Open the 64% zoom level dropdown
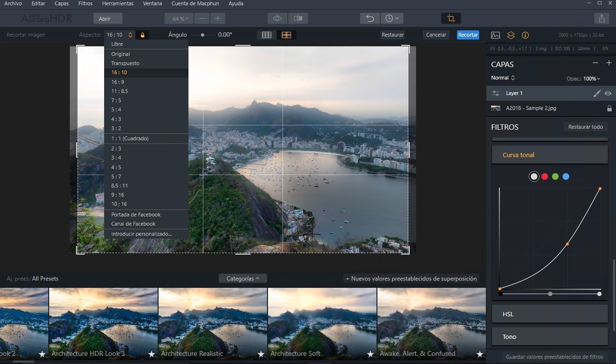 [x=179, y=18]
